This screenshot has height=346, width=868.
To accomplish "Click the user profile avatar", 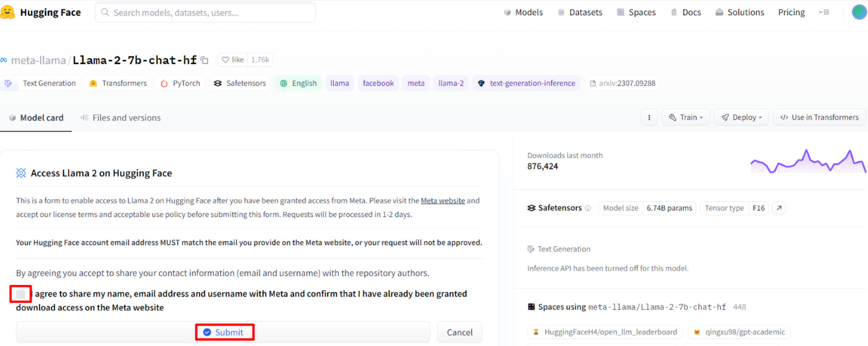I will (x=859, y=12).
